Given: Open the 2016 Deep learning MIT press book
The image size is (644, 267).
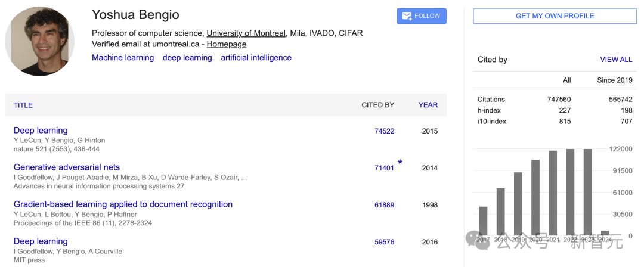Looking at the screenshot, I should pyautogui.click(x=41, y=241).
